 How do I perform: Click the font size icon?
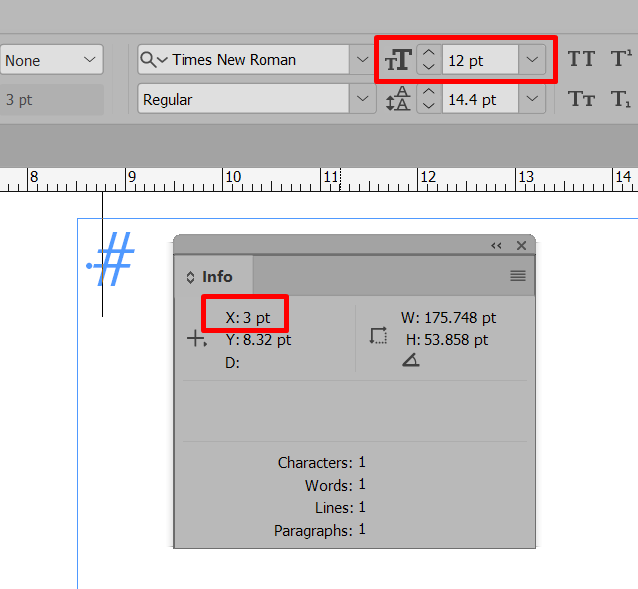pyautogui.click(x=398, y=60)
